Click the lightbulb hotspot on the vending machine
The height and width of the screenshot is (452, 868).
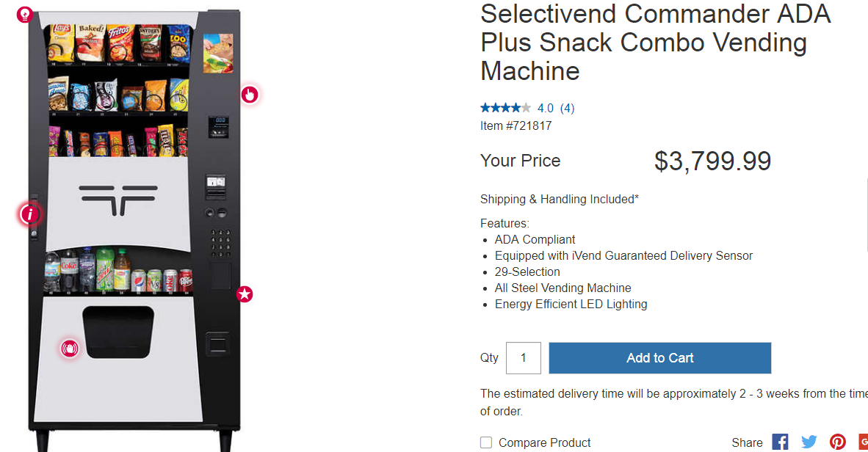(x=24, y=15)
